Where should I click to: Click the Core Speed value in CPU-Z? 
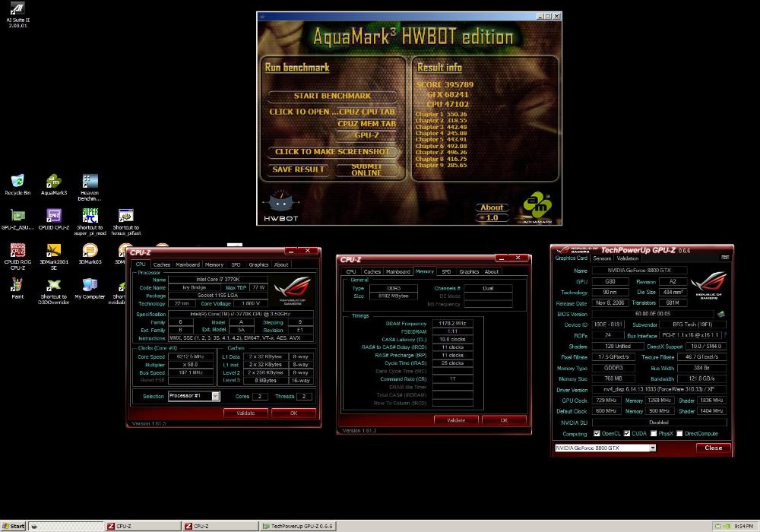pos(192,356)
